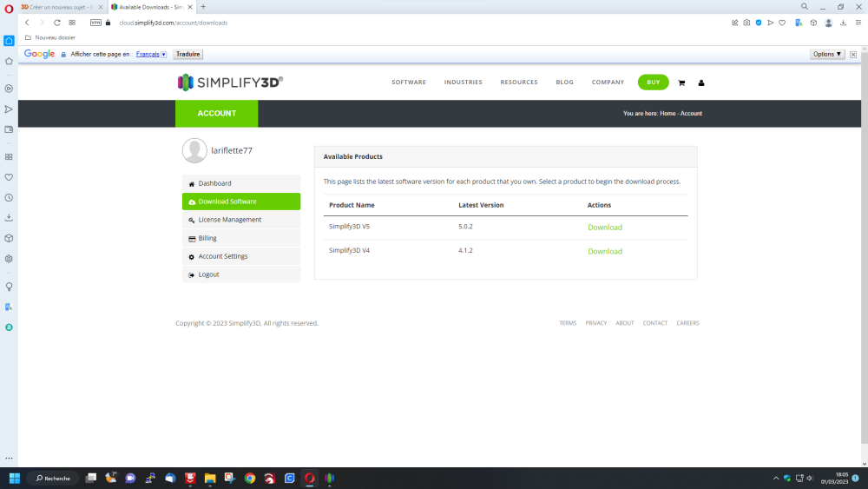Screen dimensions: 868x489
Task: Open the PRIVACY footer link
Action: coord(595,323)
